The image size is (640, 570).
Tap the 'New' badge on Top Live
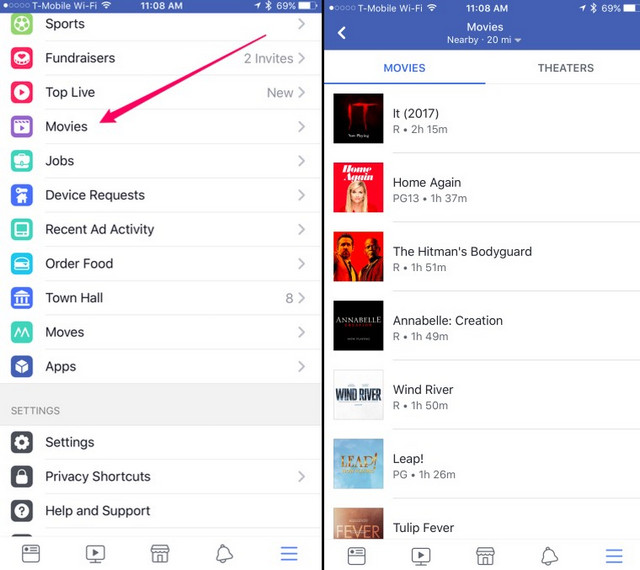[280, 93]
